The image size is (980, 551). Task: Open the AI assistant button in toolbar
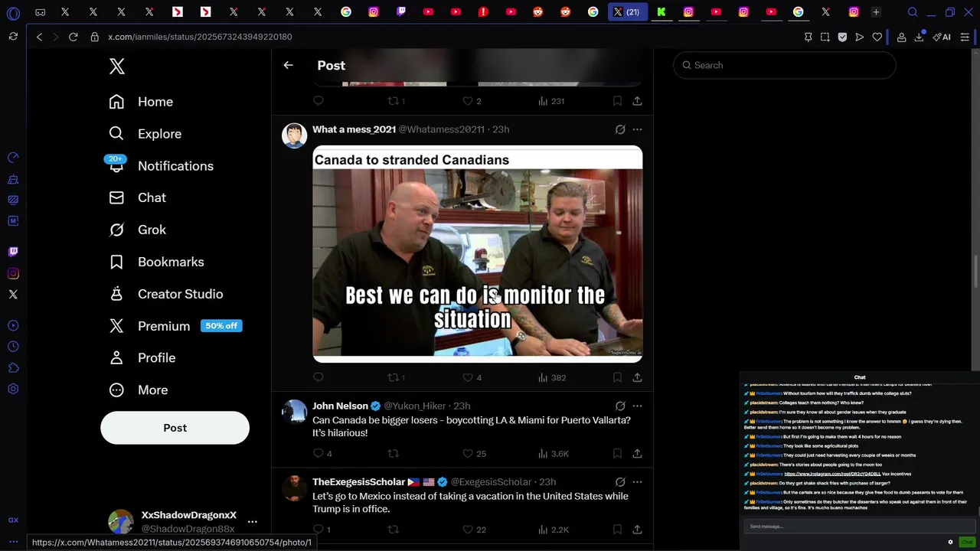click(x=942, y=37)
